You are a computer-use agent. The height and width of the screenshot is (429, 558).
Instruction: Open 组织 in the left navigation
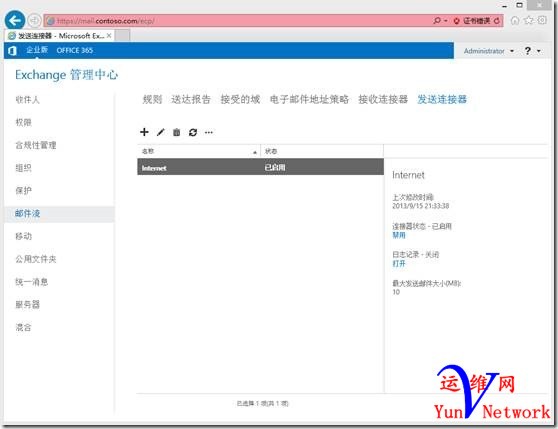(x=23, y=168)
